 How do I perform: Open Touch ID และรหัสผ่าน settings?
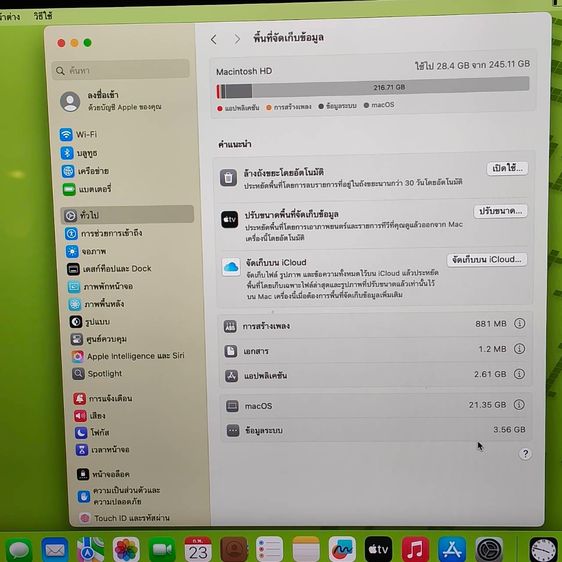pyautogui.click(x=125, y=518)
